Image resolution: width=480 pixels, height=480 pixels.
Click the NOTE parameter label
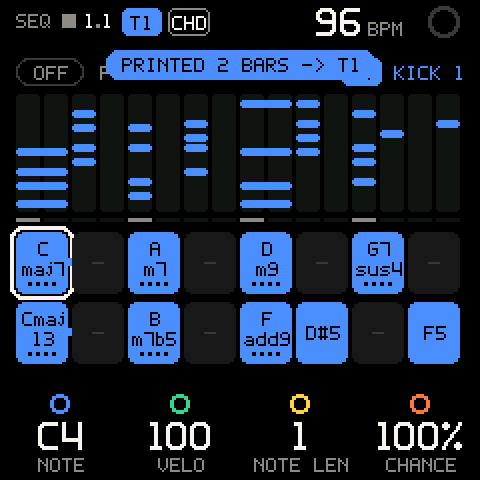pos(61,465)
